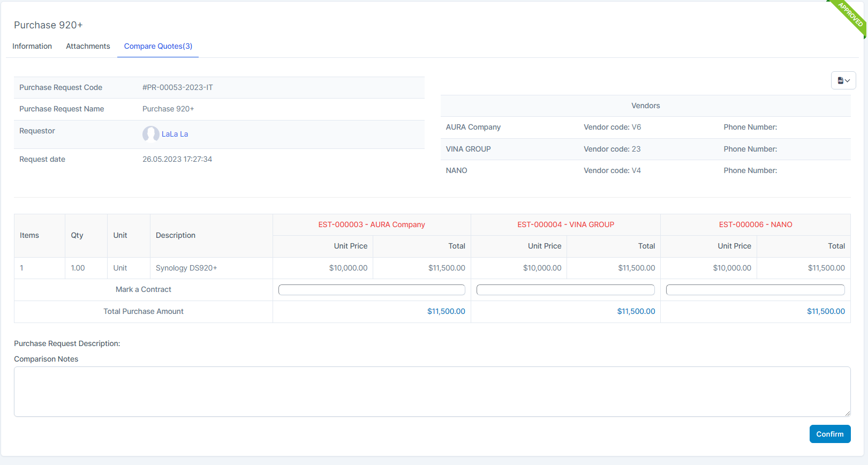
Task: Open the export file dropdown
Action: click(843, 80)
